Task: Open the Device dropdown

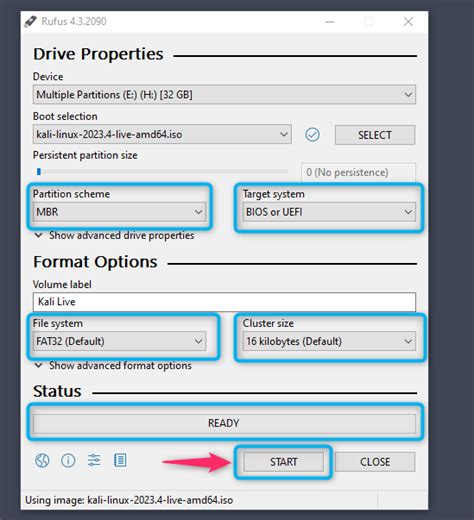Action: (x=224, y=95)
